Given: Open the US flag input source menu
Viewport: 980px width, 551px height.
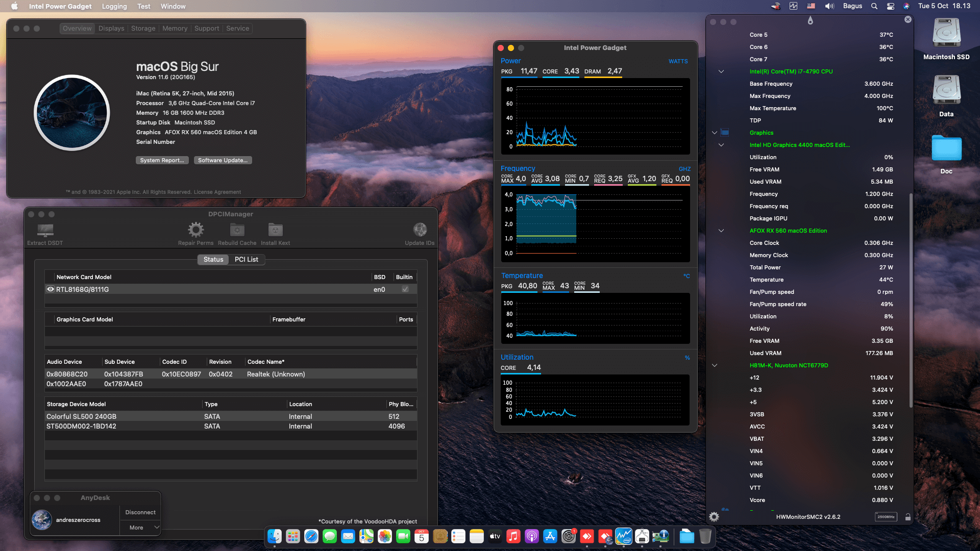Looking at the screenshot, I should 811,6.
